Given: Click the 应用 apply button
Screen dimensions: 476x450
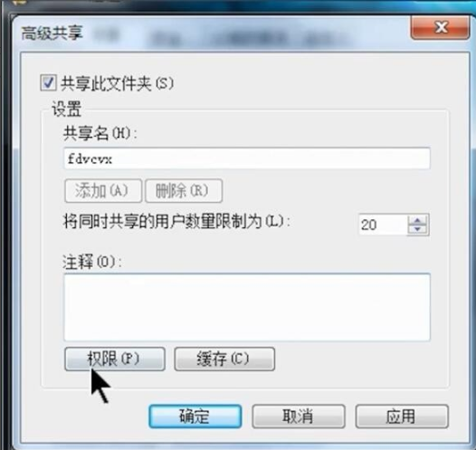Looking at the screenshot, I should [x=402, y=416].
